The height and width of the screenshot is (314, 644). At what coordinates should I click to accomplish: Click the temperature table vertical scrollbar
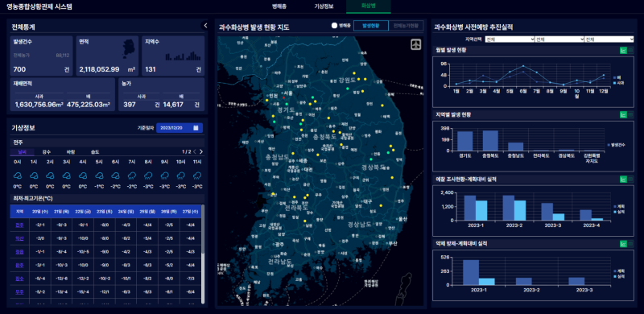(x=203, y=230)
